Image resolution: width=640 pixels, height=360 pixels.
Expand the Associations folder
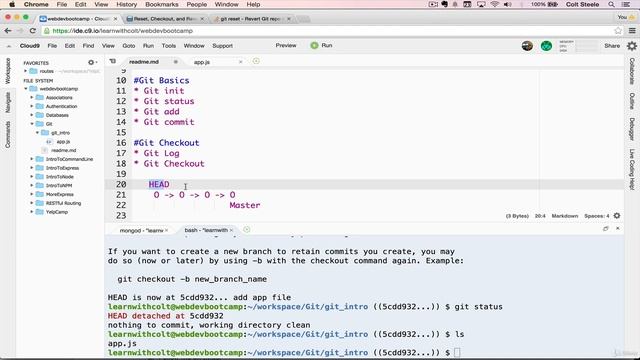coord(32,98)
